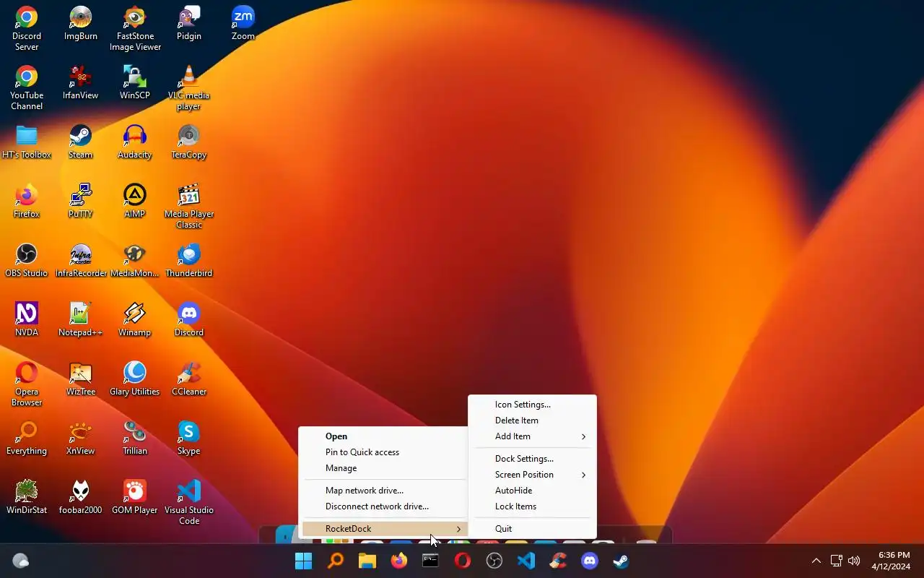The height and width of the screenshot is (578, 924).
Task: Launch Everything search desktop icon
Action: click(x=27, y=438)
